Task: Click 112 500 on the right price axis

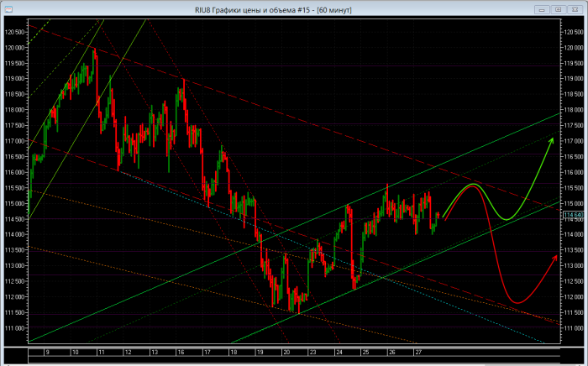Action: [x=574, y=281]
